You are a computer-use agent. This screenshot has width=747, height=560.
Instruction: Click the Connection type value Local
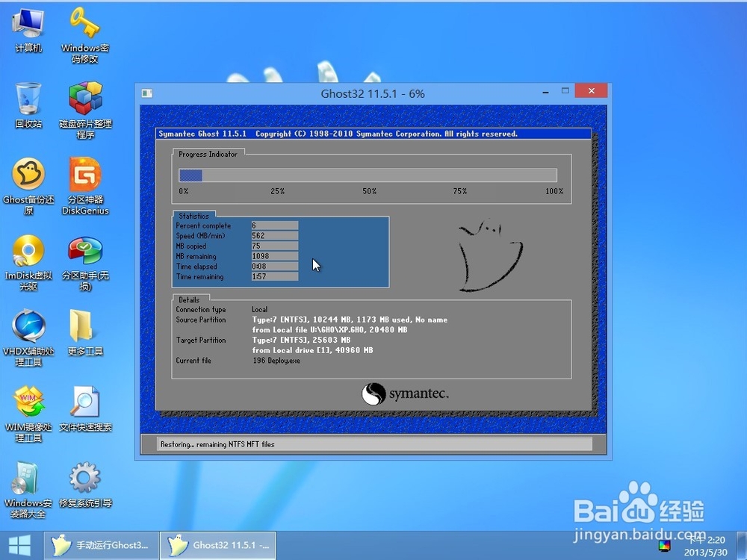pos(260,310)
